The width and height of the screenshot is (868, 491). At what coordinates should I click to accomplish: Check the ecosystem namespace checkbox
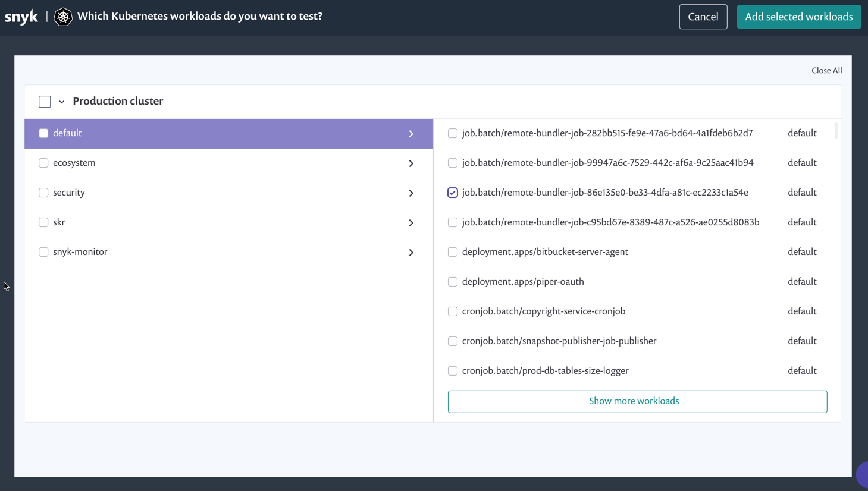(x=43, y=163)
